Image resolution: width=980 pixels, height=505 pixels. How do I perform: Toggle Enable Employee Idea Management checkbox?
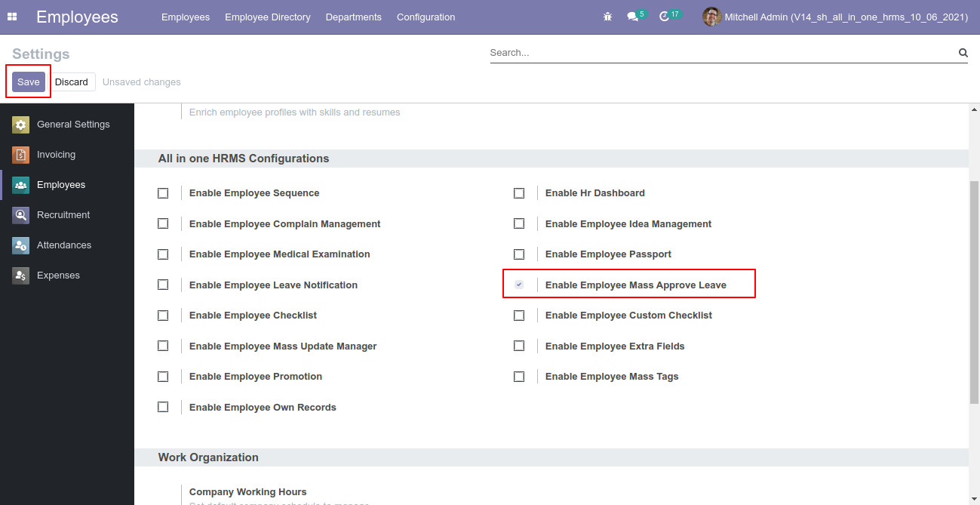click(x=519, y=223)
